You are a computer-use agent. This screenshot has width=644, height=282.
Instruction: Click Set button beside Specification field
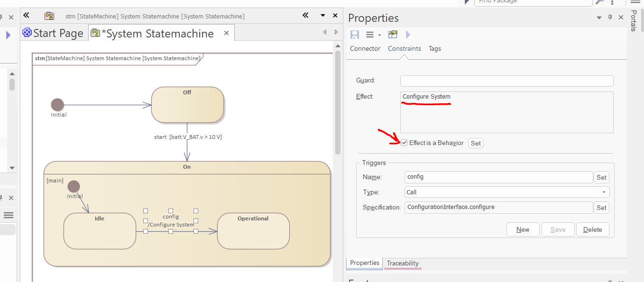coord(601,208)
